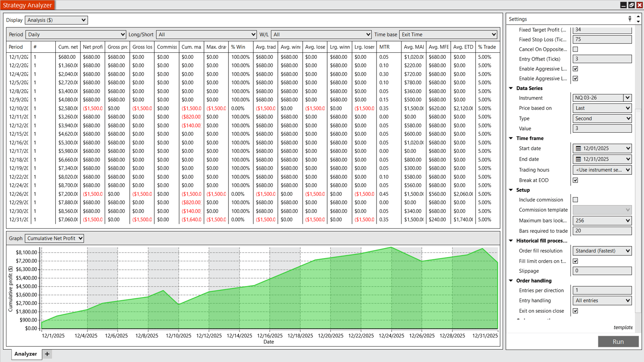Sort by the Max. drawdown column header

pyautogui.click(x=216, y=47)
